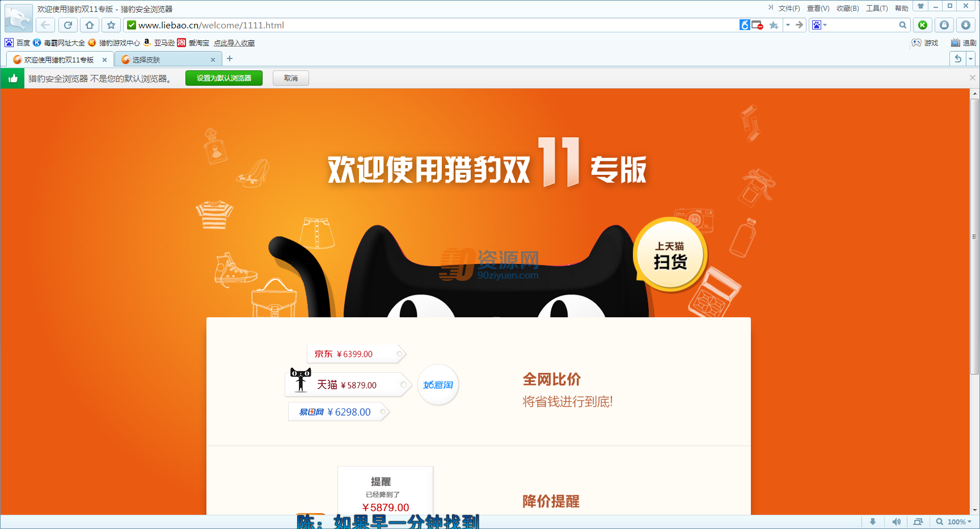The height and width of the screenshot is (529, 980).
Task: Open the 收藏(B) menu
Action: click(x=847, y=9)
